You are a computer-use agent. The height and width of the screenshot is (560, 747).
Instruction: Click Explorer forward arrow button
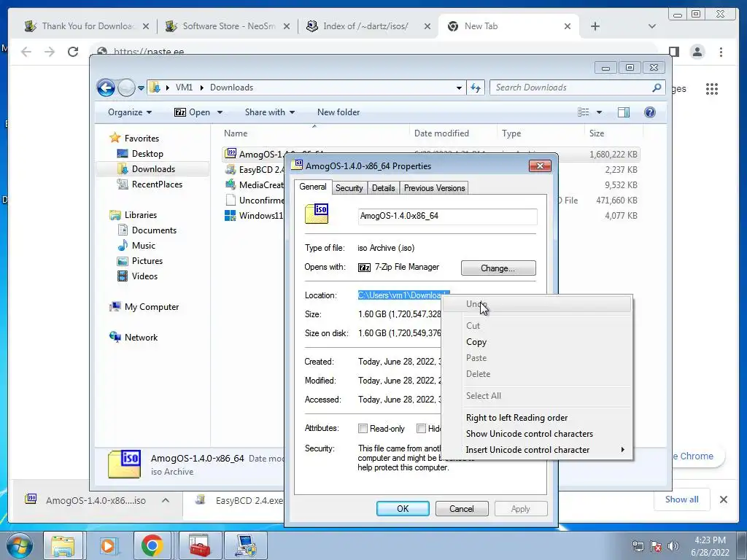point(126,87)
